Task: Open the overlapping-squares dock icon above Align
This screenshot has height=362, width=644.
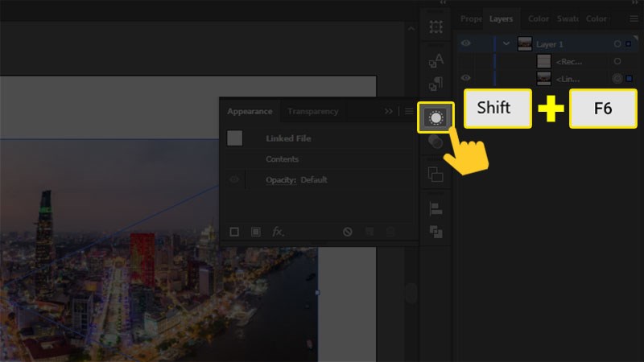Action: pyautogui.click(x=436, y=175)
